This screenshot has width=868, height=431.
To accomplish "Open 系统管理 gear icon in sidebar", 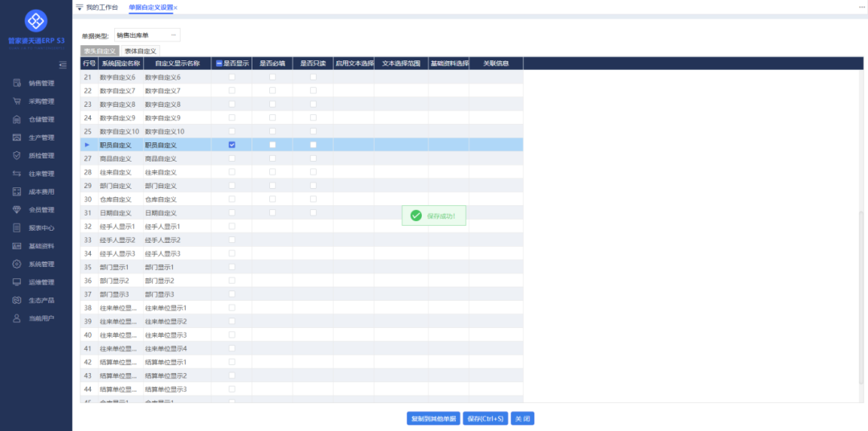I will pos(16,264).
